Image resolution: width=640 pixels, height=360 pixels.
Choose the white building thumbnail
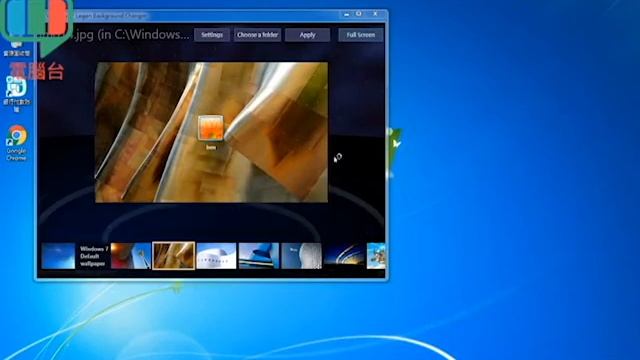coord(216,256)
